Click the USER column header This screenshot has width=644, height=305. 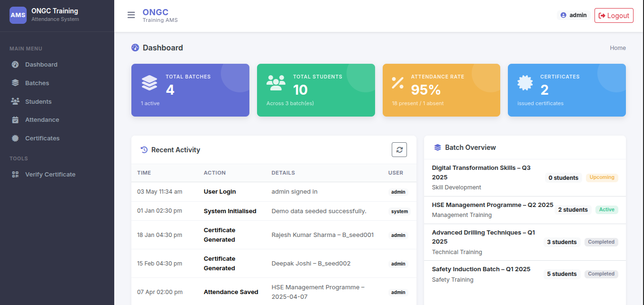tap(396, 173)
